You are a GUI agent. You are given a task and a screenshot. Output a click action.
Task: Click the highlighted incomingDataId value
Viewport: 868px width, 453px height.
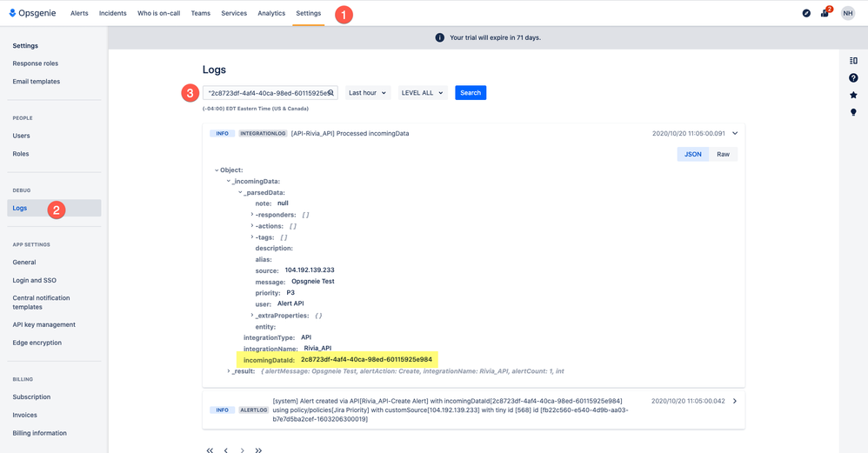[366, 359]
